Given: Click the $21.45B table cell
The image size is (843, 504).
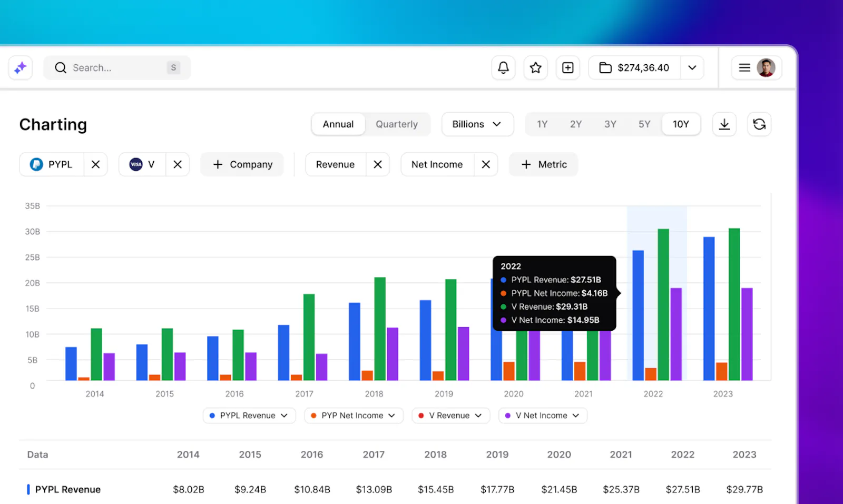Looking at the screenshot, I should (559, 489).
